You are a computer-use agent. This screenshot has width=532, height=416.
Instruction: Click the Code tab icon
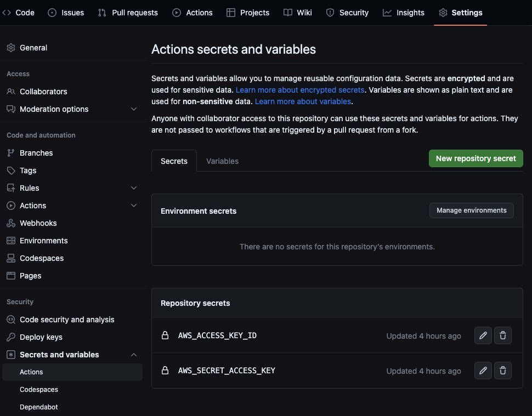tap(8, 12)
